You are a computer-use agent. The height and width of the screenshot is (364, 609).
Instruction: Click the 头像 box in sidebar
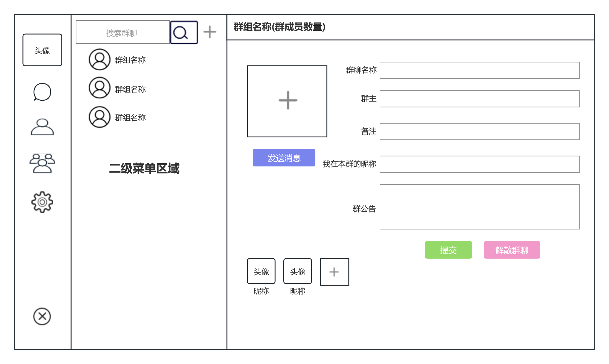pos(42,50)
